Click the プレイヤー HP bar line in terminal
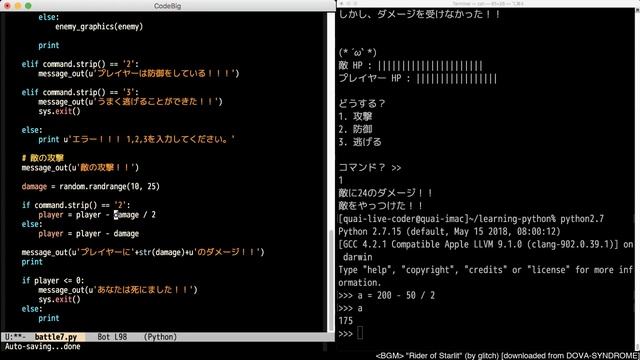The height and width of the screenshot is (360, 640). (418, 78)
